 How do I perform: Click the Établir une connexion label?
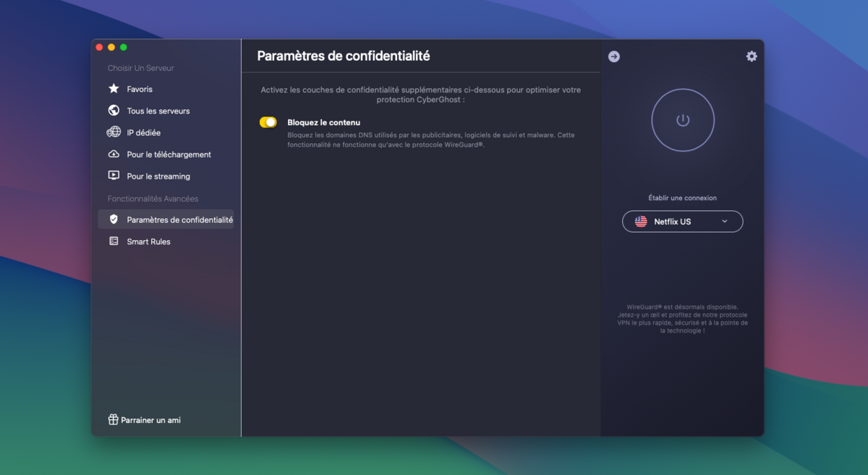[683, 197]
